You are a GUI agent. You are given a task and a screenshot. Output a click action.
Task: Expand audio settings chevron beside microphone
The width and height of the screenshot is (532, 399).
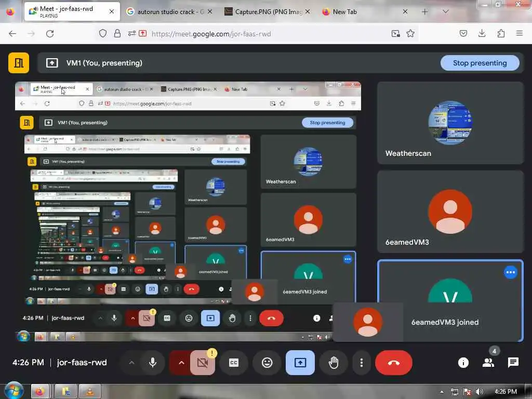pos(131,363)
